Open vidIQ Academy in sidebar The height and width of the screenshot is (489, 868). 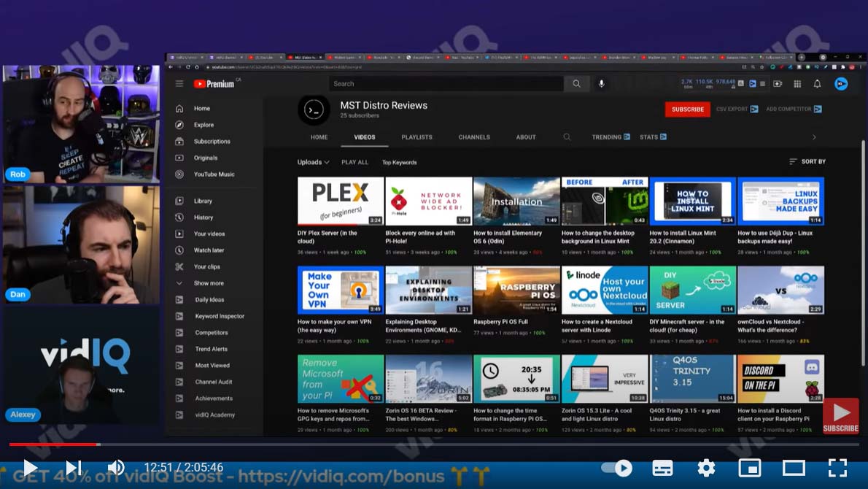(x=214, y=415)
